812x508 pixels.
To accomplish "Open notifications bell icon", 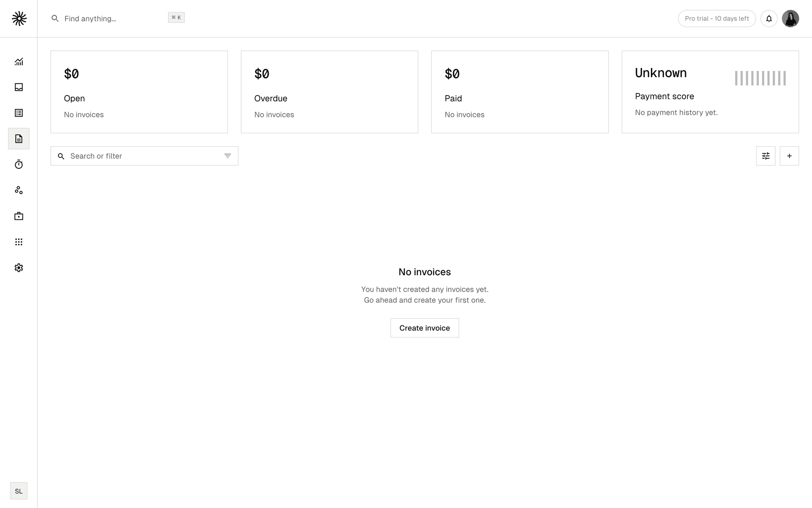I will (769, 19).
